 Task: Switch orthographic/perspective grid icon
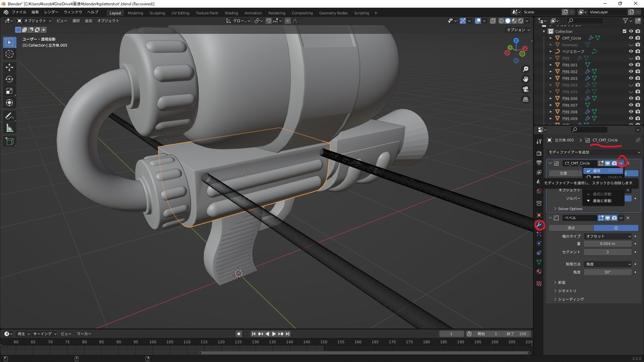pos(525,99)
